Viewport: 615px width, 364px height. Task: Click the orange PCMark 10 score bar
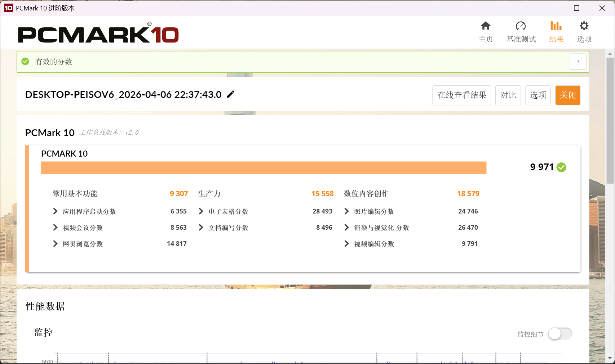pos(264,168)
